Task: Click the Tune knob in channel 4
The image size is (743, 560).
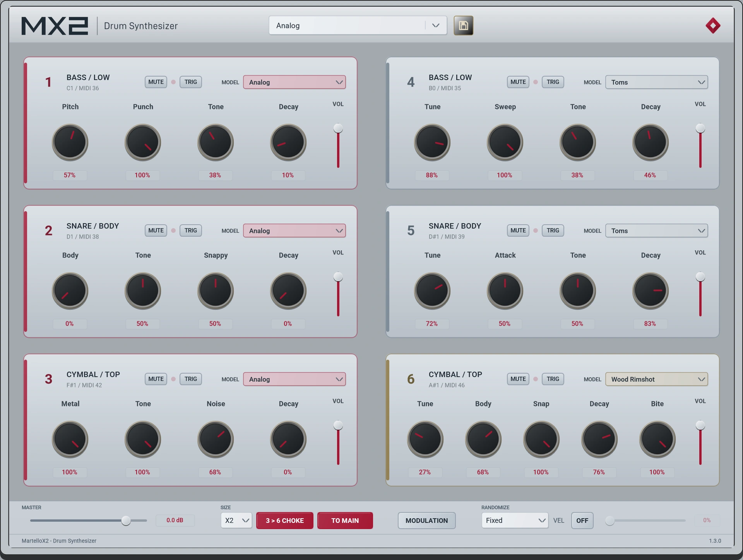Action: click(432, 142)
